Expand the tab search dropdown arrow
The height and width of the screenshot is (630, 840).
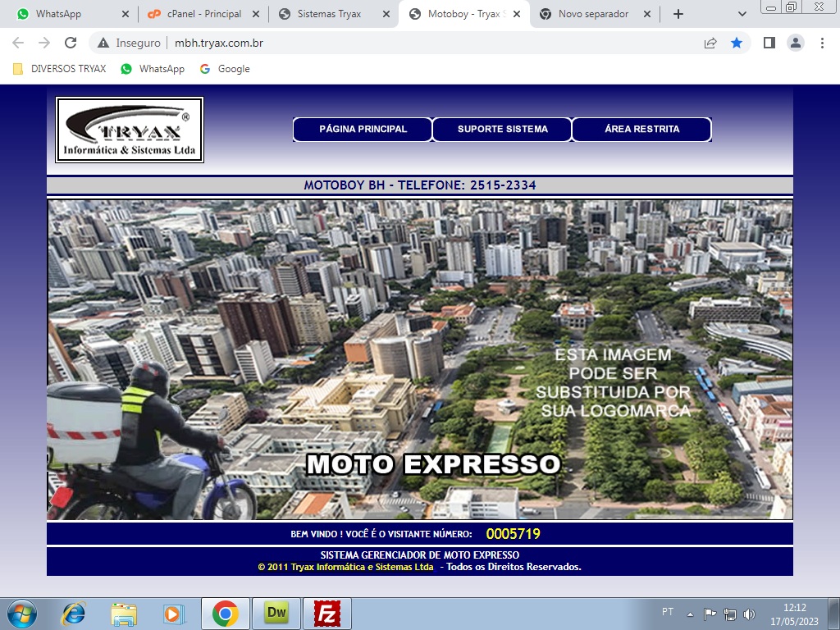click(x=742, y=14)
